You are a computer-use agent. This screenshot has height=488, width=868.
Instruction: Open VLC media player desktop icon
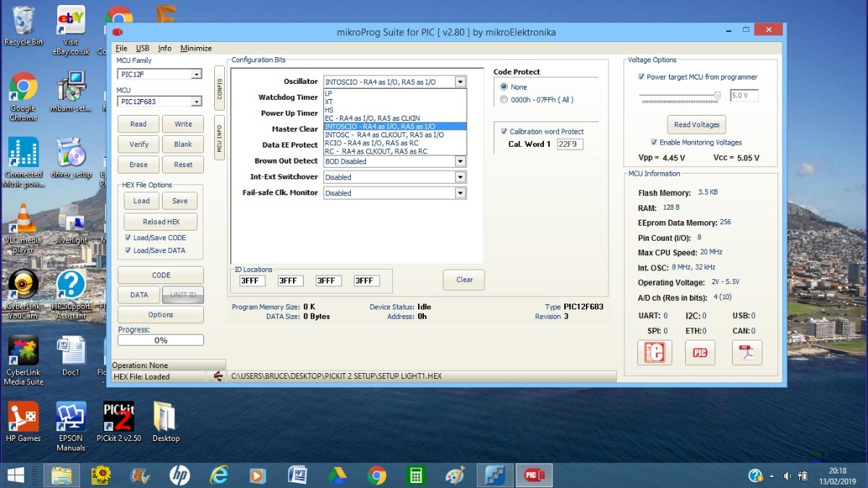(x=23, y=229)
